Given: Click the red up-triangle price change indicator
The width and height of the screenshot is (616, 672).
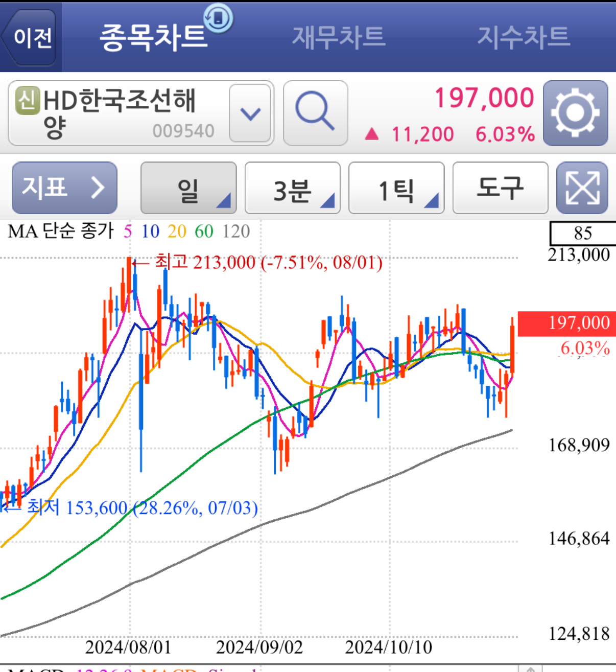Looking at the screenshot, I should pos(372,134).
